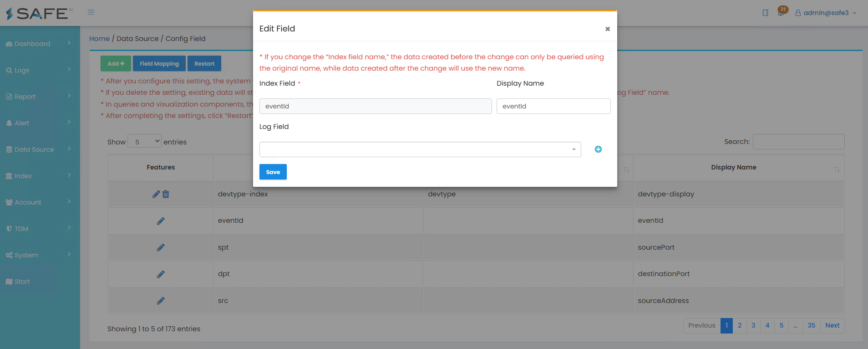This screenshot has width=868, height=349.
Task: Save the edited field
Action: (273, 172)
